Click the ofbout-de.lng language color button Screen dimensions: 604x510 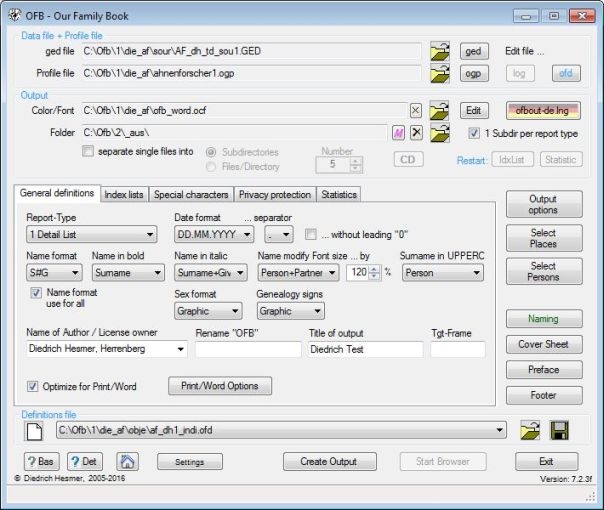point(545,110)
